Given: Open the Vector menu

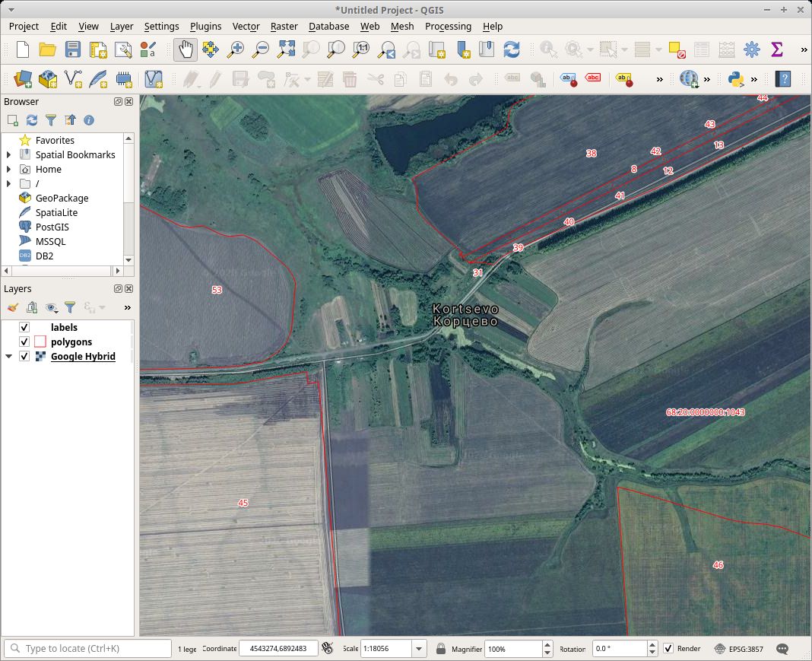Looking at the screenshot, I should (x=246, y=26).
